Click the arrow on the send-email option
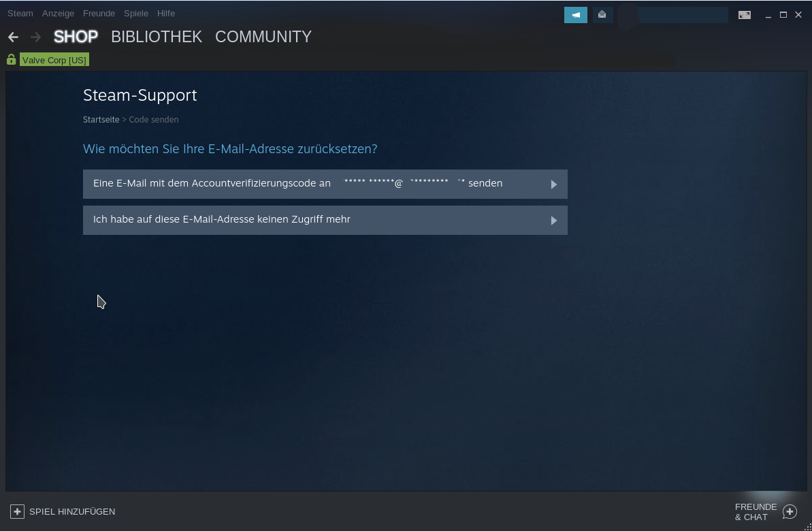This screenshot has height=531, width=812. click(553, 184)
